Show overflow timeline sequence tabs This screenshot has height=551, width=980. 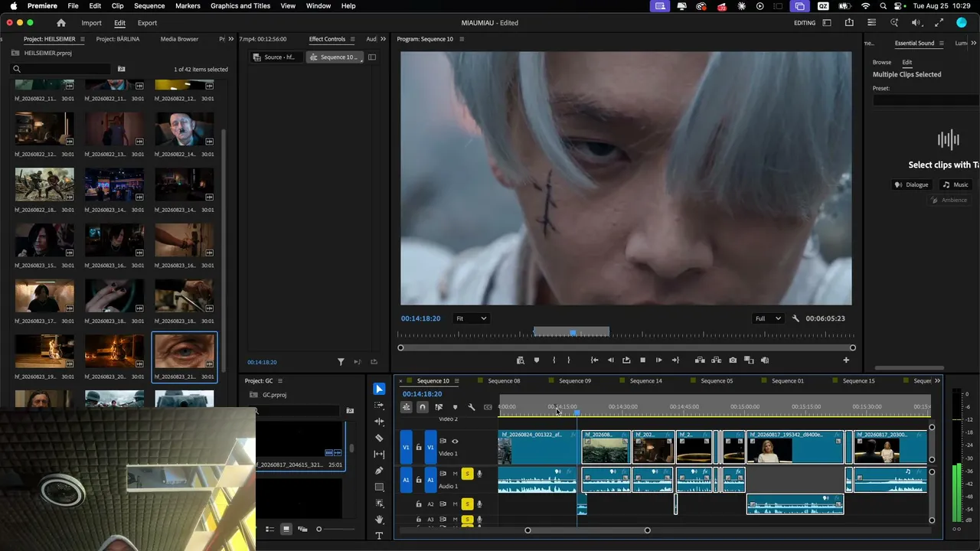tap(937, 381)
